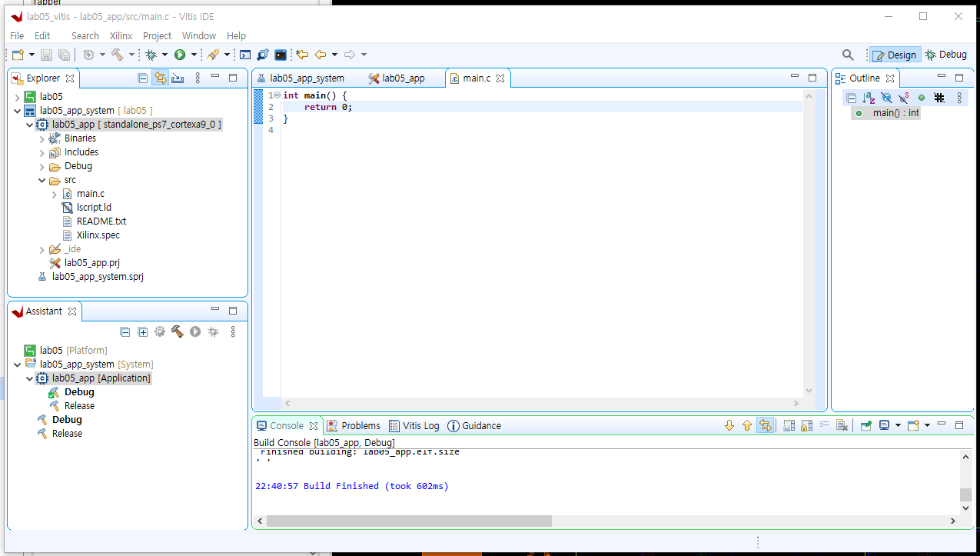Expand Binaries node in Explorer
Screen dimensions: 980x556
(x=42, y=138)
